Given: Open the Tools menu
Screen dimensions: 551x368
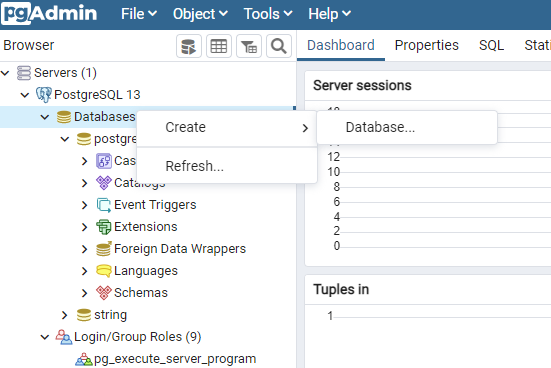Looking at the screenshot, I should pyautogui.click(x=268, y=14).
